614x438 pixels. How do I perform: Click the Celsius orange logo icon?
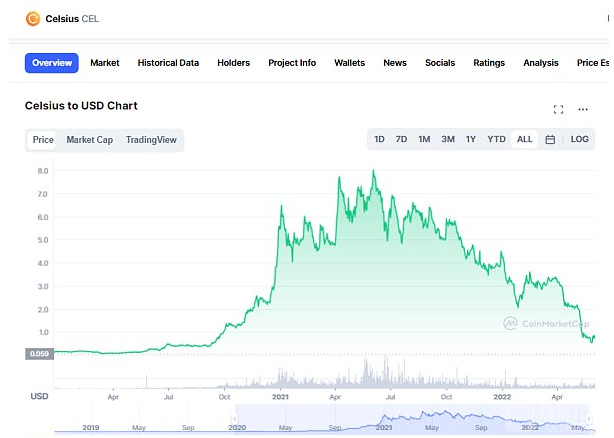click(33, 18)
